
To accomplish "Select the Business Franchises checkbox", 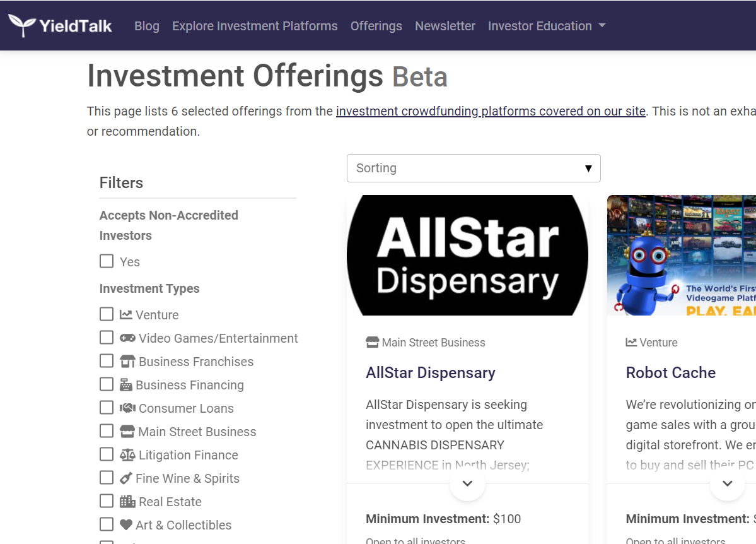I will click(107, 360).
